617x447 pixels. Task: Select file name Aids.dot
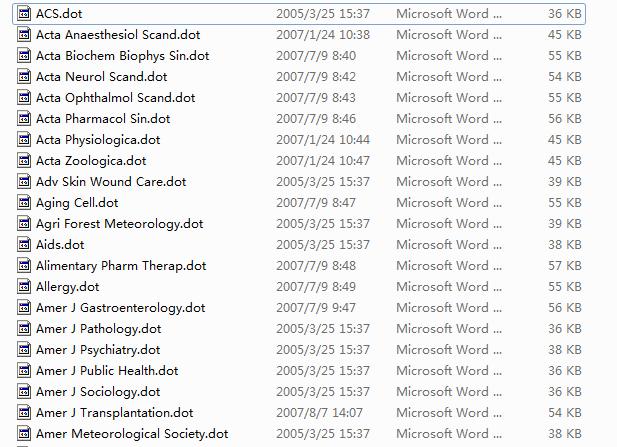(60, 245)
